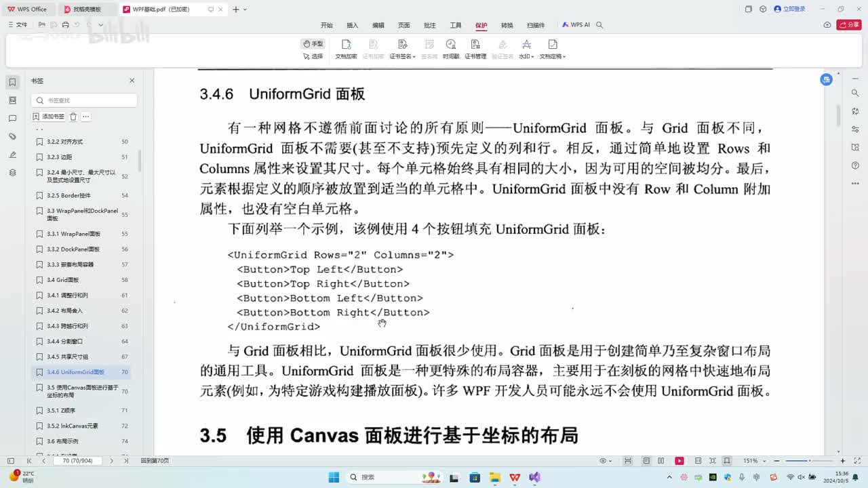
Task: Open the layers icon in sidebar
Action: click(12, 173)
